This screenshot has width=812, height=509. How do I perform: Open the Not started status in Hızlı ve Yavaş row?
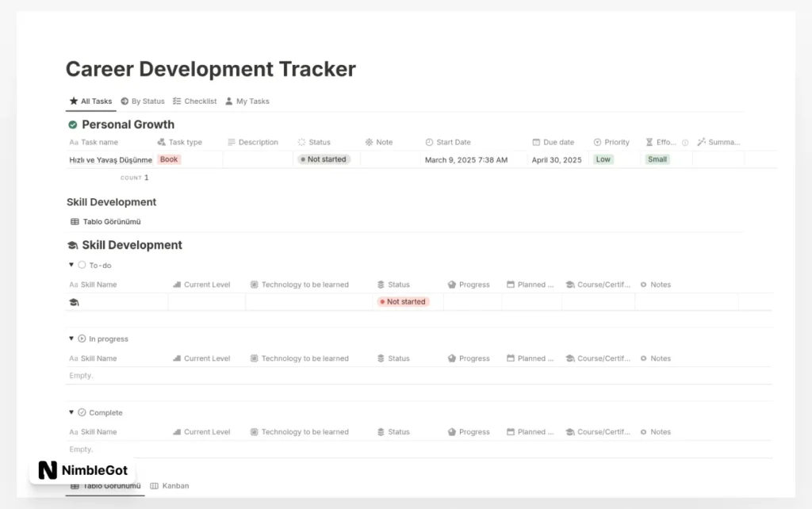(x=324, y=159)
